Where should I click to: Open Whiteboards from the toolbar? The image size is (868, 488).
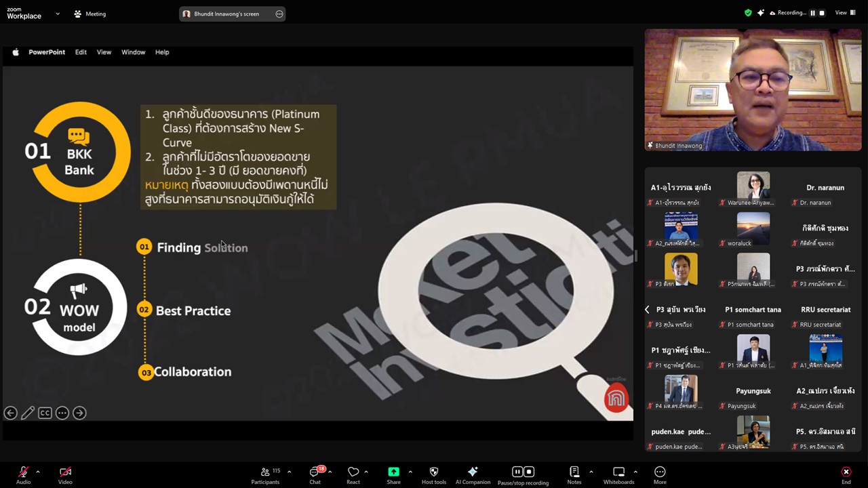coord(618,475)
